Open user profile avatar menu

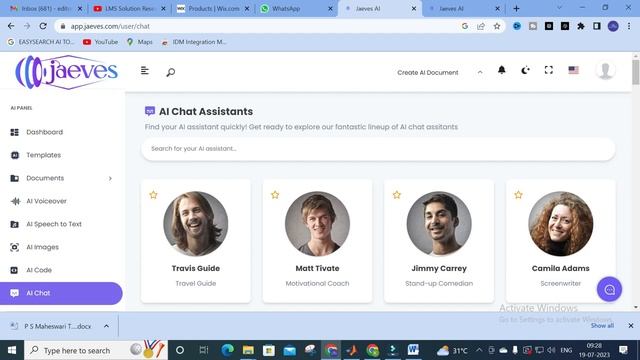point(605,70)
